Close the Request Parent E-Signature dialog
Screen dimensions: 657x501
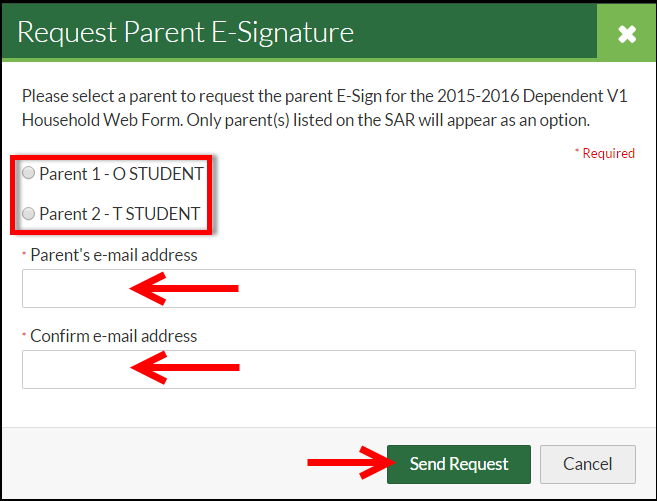(626, 34)
